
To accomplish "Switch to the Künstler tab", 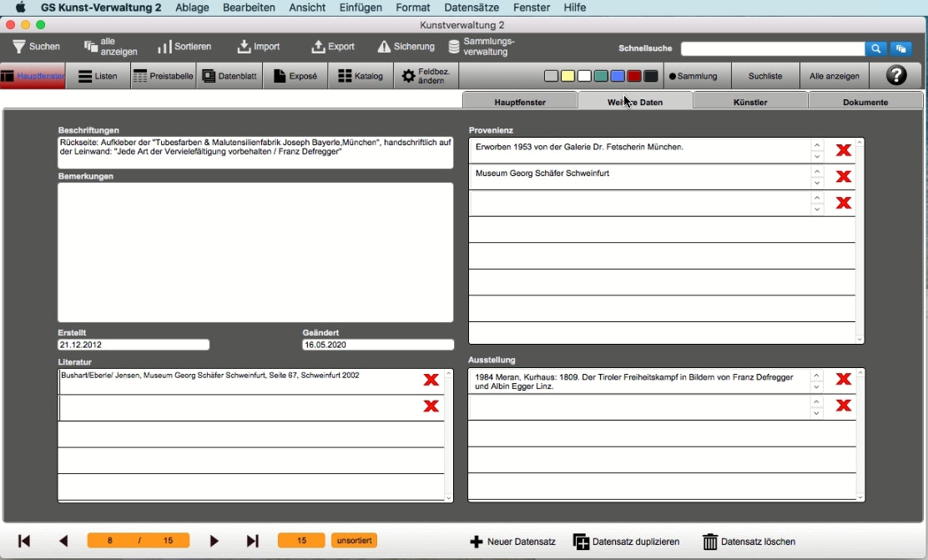I will pos(749,102).
